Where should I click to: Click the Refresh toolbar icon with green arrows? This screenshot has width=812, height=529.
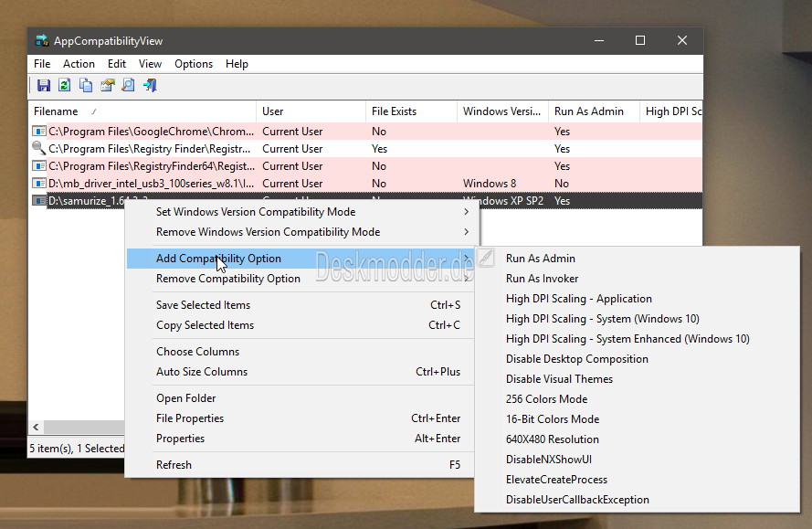64,86
